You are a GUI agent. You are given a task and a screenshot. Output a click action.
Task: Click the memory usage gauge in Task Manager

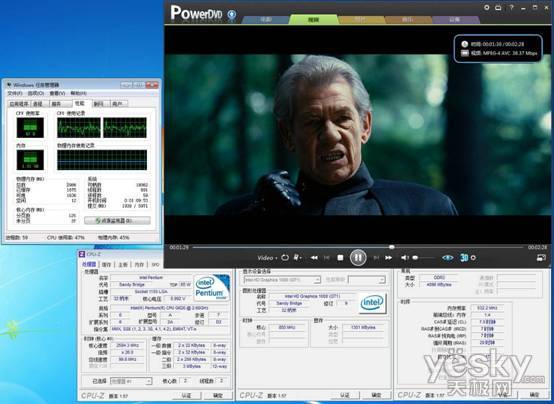(30, 160)
